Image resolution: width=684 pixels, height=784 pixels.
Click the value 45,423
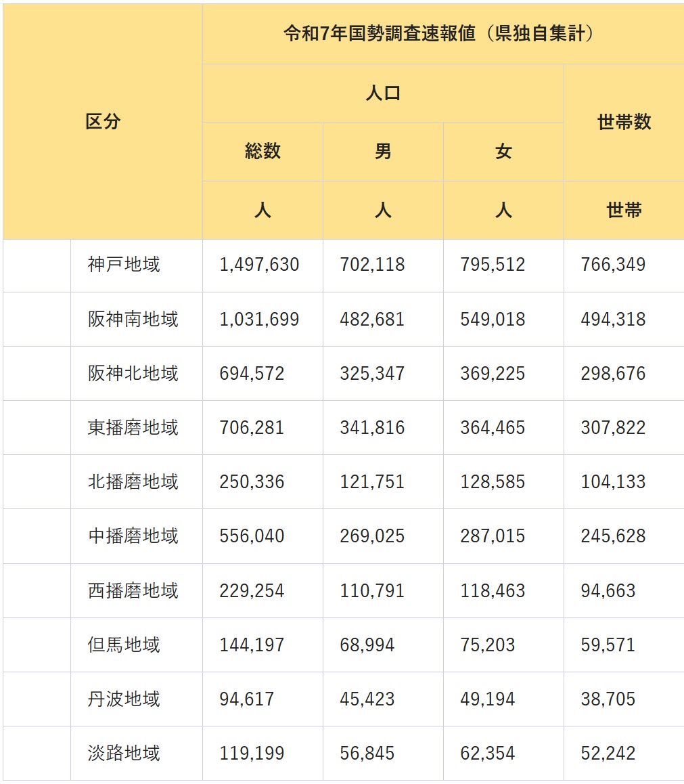tap(367, 699)
